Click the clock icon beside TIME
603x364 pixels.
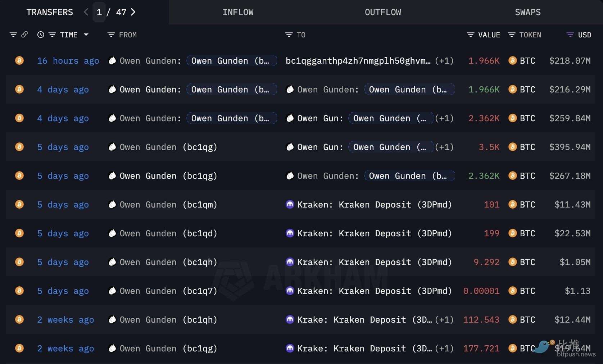pos(41,35)
